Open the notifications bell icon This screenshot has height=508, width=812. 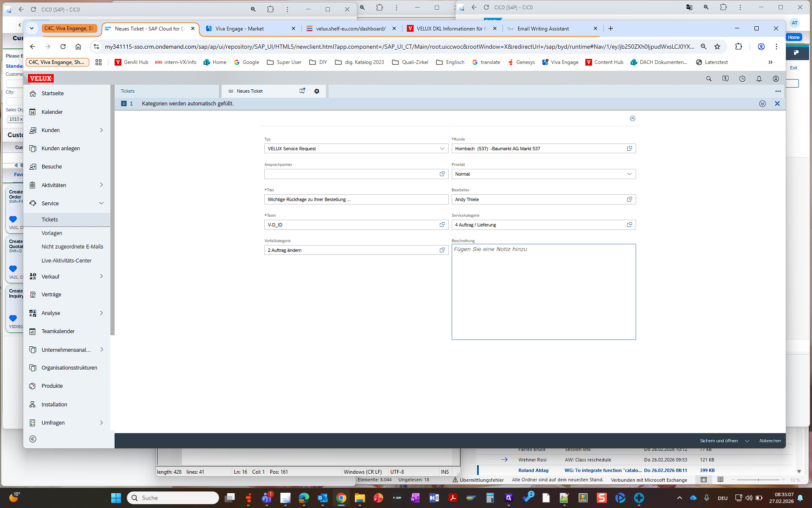pos(759,79)
